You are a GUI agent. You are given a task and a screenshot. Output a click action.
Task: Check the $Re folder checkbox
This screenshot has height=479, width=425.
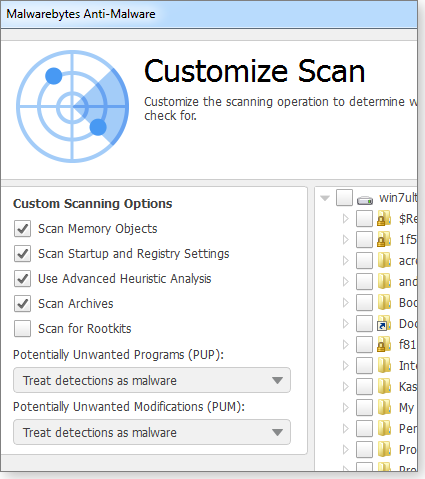point(364,219)
